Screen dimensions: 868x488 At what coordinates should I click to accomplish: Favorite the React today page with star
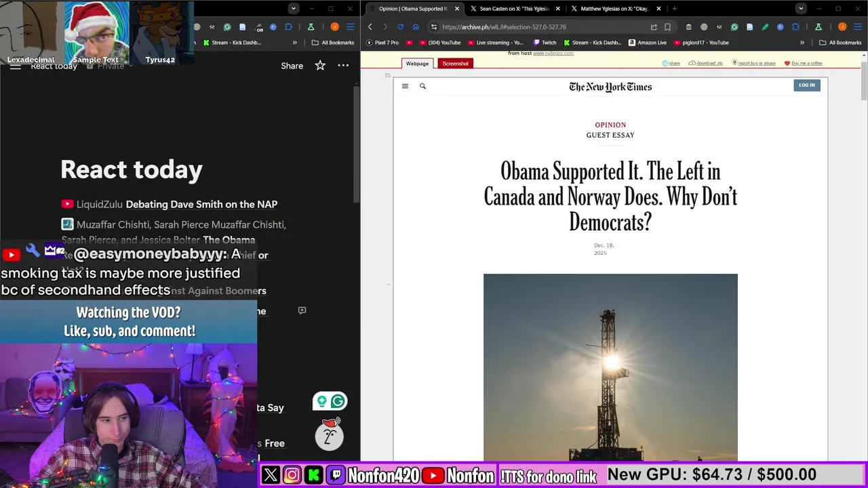point(320,66)
